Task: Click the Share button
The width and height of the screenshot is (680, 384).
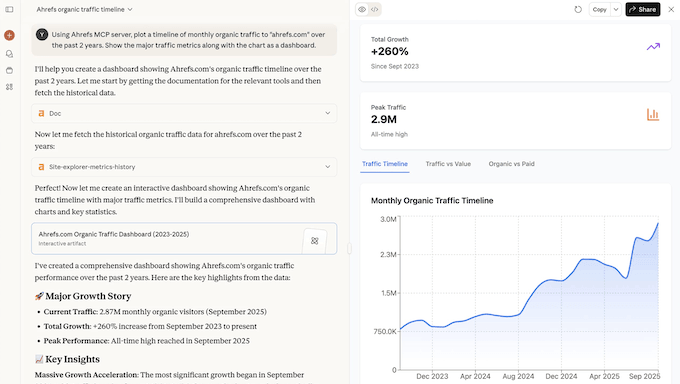Action: tap(643, 9)
